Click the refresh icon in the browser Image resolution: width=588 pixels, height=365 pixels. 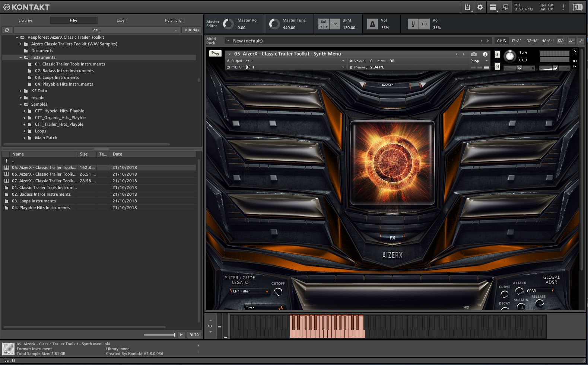pos(7,30)
